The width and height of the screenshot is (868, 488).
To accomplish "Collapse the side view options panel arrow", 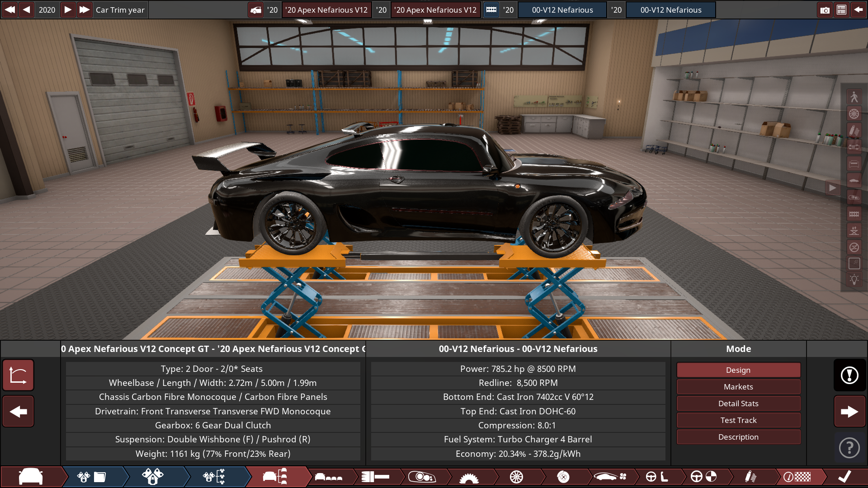I will (x=832, y=188).
